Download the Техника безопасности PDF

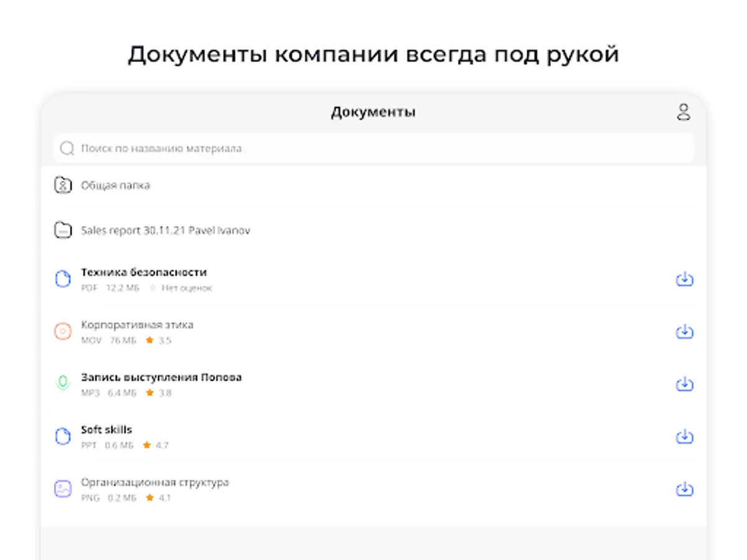pyautogui.click(x=684, y=279)
